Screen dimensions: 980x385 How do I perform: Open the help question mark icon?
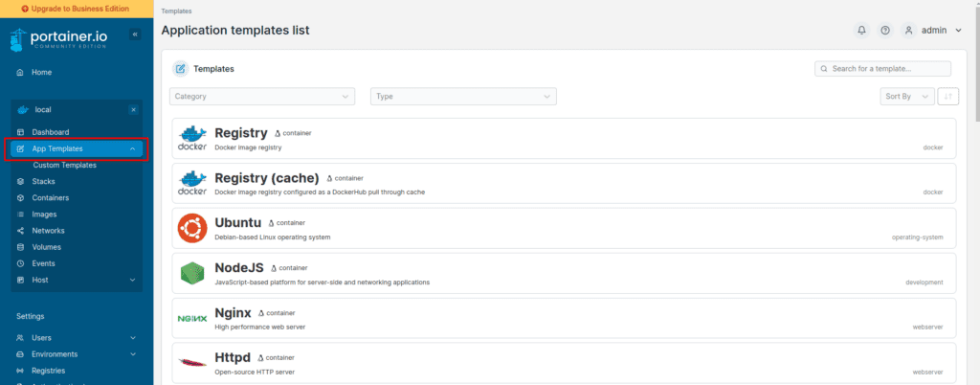(885, 30)
